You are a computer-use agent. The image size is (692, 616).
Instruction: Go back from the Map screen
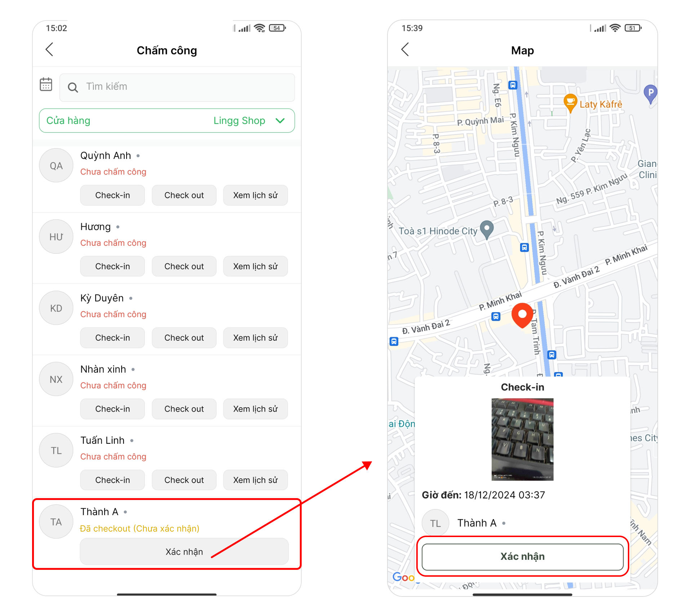pyautogui.click(x=405, y=50)
